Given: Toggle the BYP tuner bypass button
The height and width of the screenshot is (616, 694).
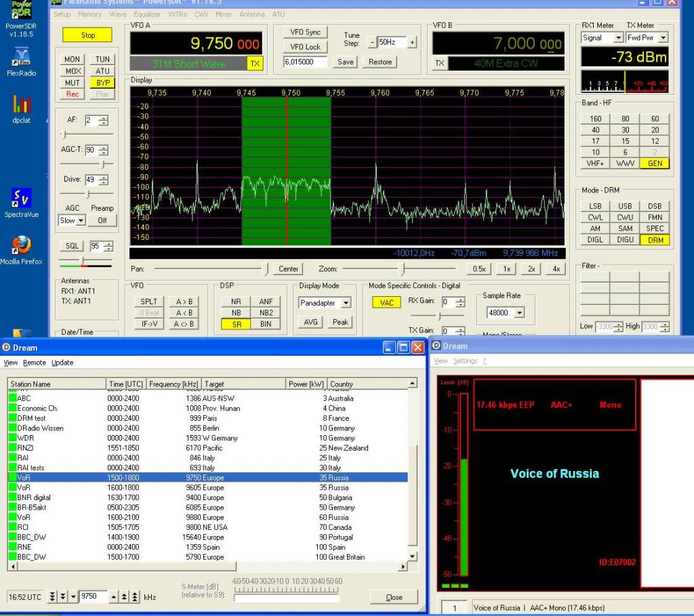Looking at the screenshot, I should click(x=103, y=83).
